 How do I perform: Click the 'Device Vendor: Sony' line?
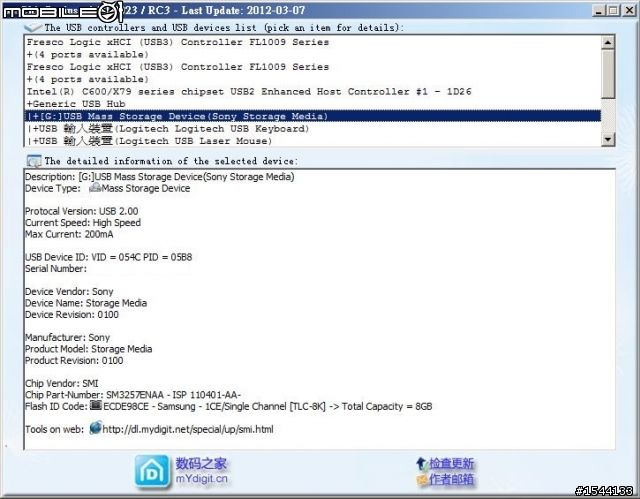(69, 291)
